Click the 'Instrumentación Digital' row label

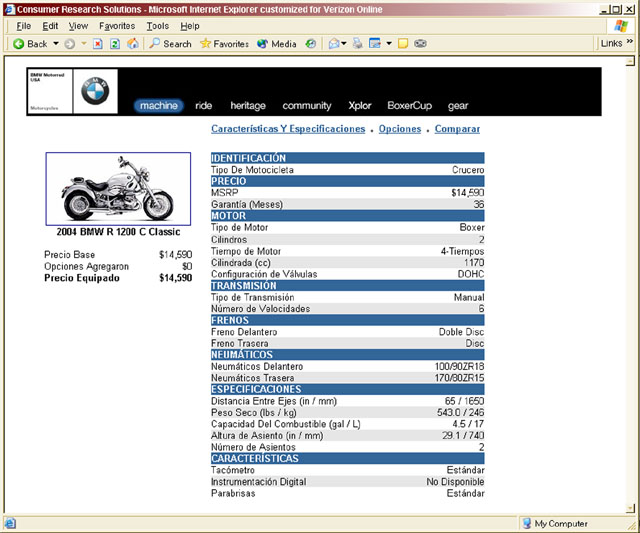(258, 482)
